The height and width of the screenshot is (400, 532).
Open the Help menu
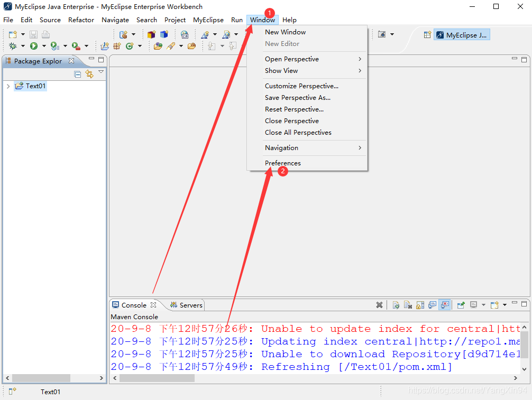coord(289,20)
